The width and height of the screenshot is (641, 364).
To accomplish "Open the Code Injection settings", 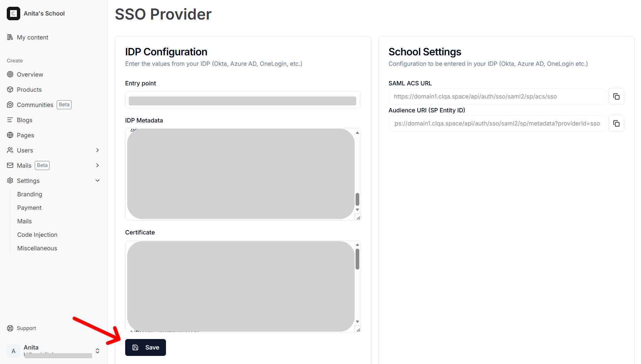I will [37, 234].
